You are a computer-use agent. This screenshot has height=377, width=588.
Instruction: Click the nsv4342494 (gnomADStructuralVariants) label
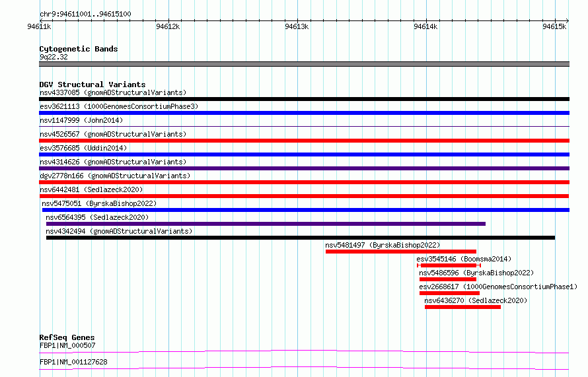coord(119,231)
